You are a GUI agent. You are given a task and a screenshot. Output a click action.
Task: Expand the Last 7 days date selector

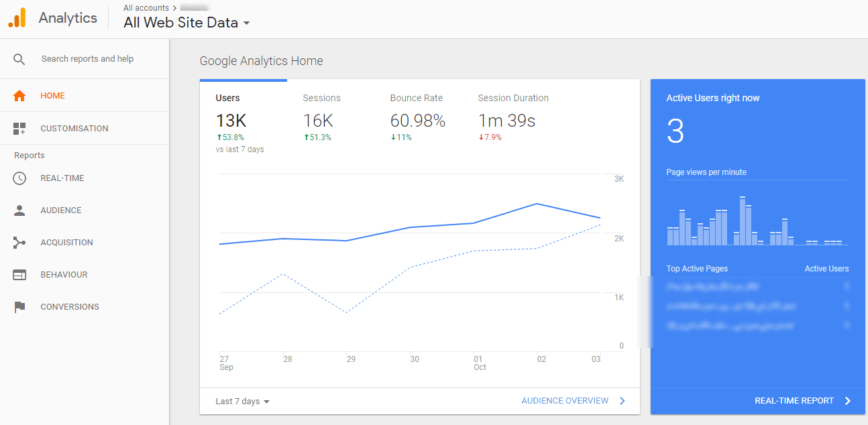pyautogui.click(x=242, y=402)
